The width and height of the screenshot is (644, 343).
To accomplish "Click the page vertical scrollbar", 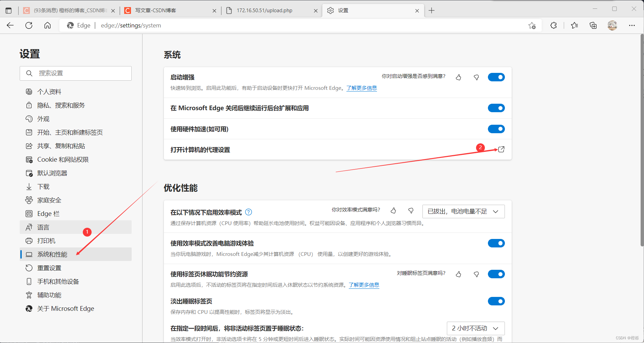I will click(x=642, y=141).
